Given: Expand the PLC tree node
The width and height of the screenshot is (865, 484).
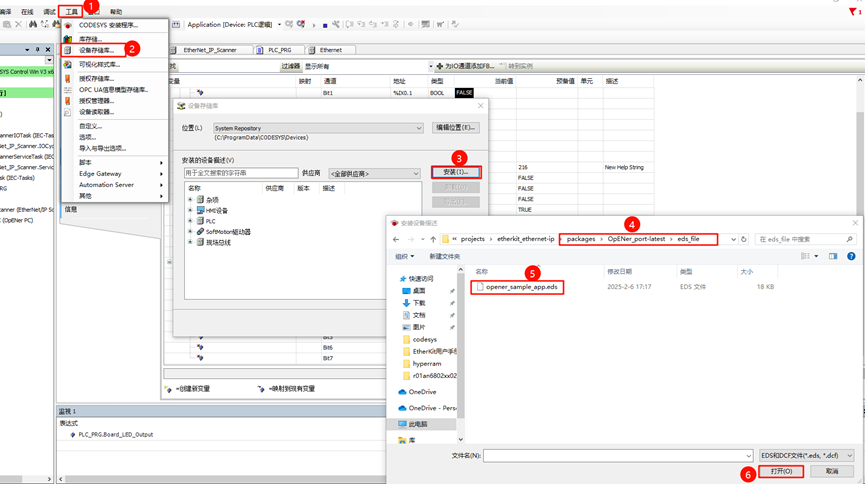Looking at the screenshot, I should click(190, 221).
